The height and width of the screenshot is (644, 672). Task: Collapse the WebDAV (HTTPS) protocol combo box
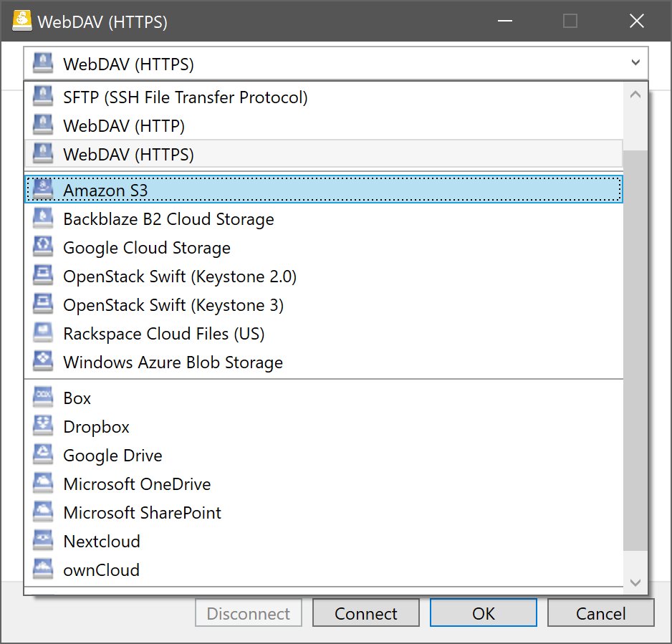[635, 64]
